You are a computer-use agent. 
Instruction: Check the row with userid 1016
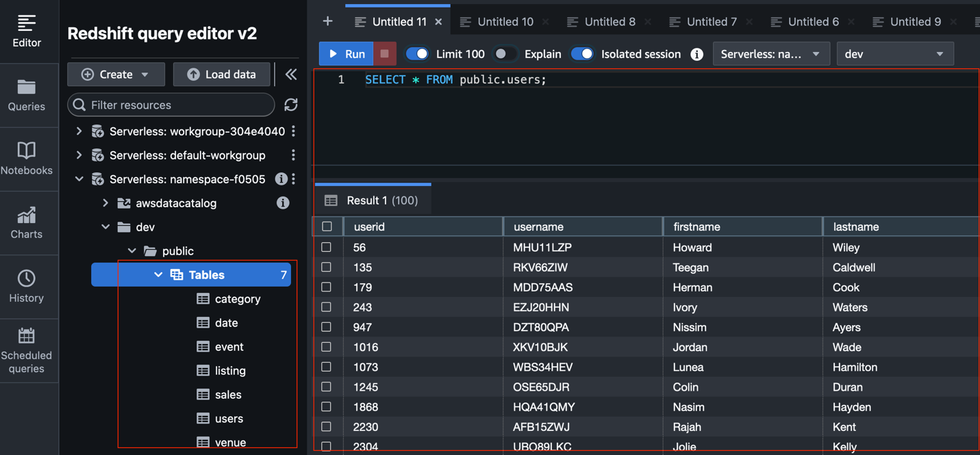327,347
